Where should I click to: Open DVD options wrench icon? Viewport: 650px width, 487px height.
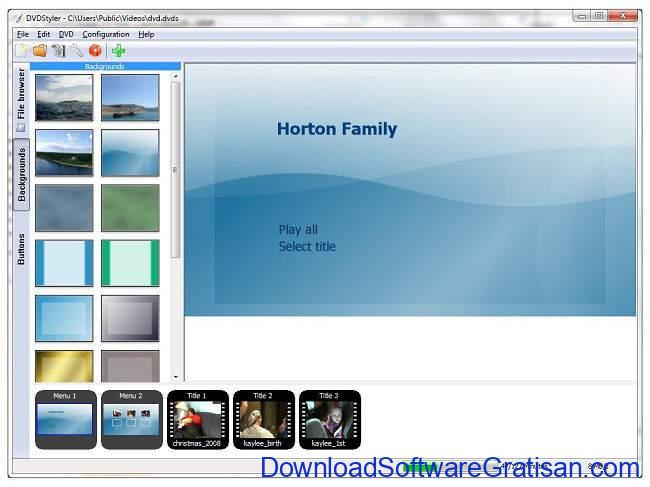tap(77, 51)
